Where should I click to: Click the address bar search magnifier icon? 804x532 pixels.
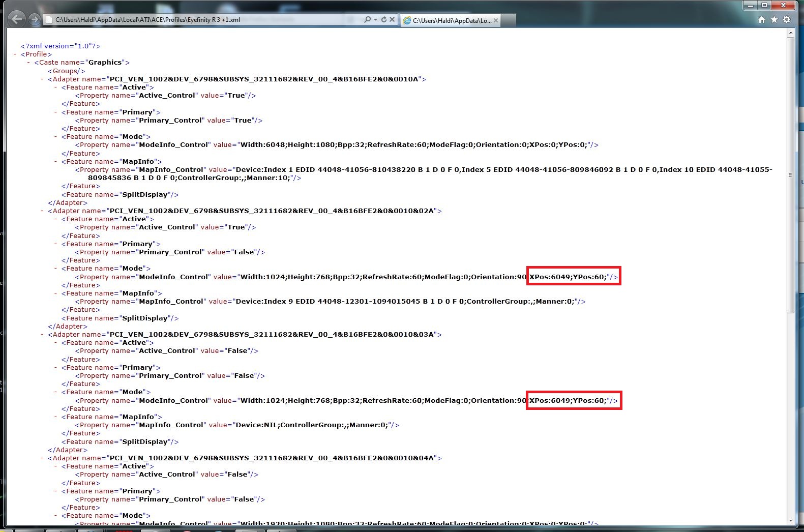click(x=367, y=19)
